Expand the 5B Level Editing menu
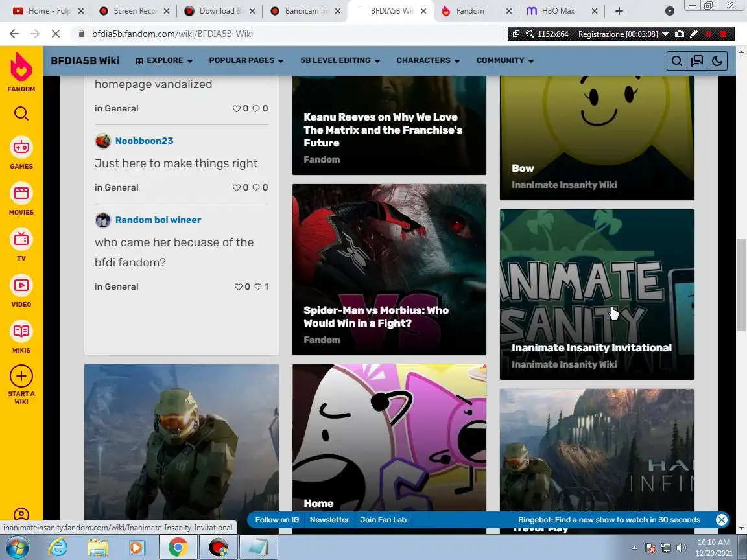 tap(340, 60)
